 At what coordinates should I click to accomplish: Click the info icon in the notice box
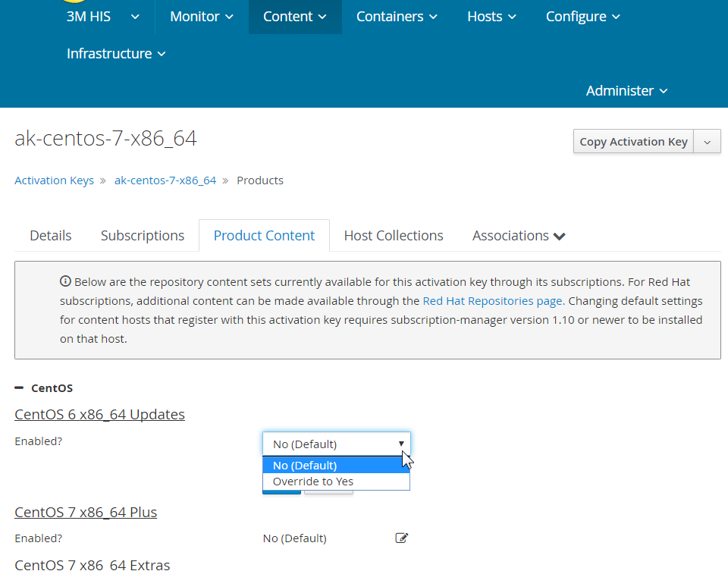pos(65,281)
